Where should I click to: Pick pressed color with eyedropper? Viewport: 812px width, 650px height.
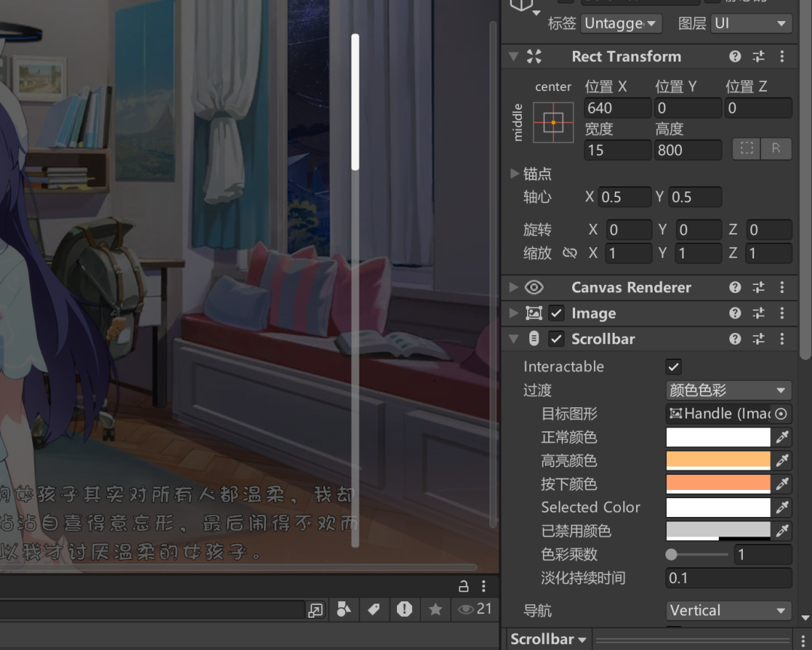tap(782, 484)
